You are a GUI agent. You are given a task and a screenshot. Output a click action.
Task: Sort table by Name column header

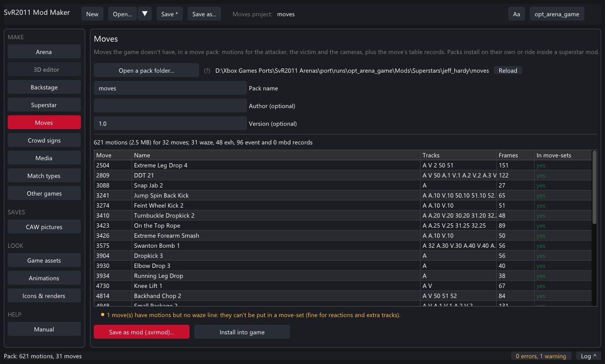coord(276,155)
